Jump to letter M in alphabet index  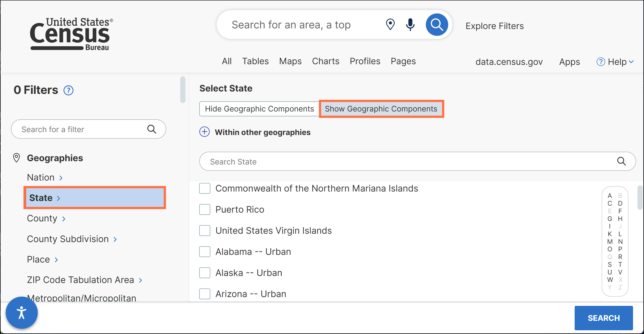pos(610,242)
